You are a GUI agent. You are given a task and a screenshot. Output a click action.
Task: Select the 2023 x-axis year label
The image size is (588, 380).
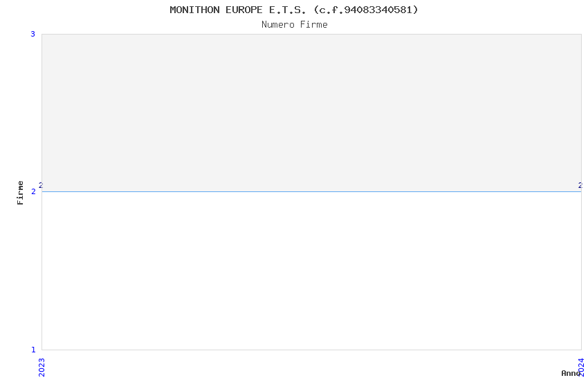pyautogui.click(x=42, y=368)
